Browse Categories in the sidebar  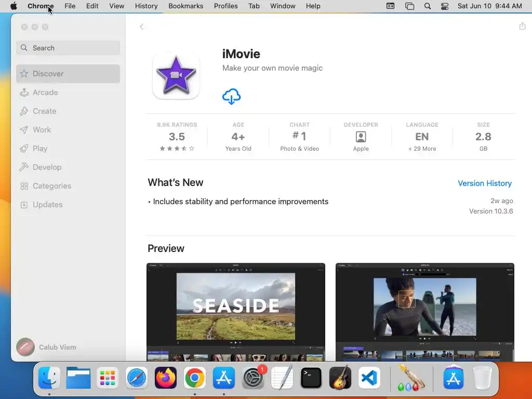68,186
